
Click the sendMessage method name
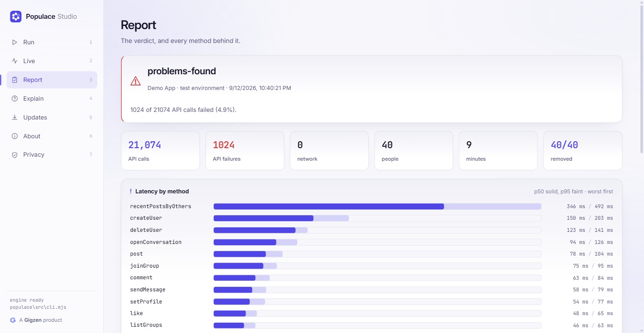pos(148,290)
